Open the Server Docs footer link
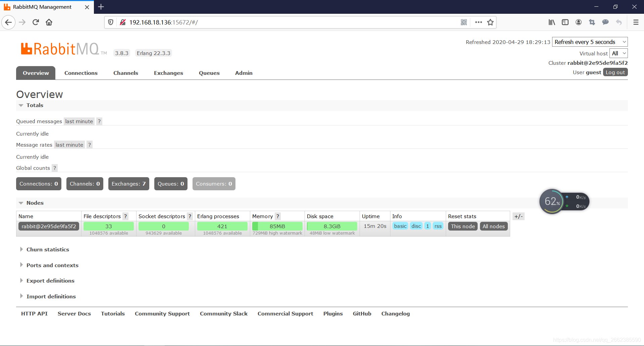Image resolution: width=644 pixels, height=346 pixels. 74,314
